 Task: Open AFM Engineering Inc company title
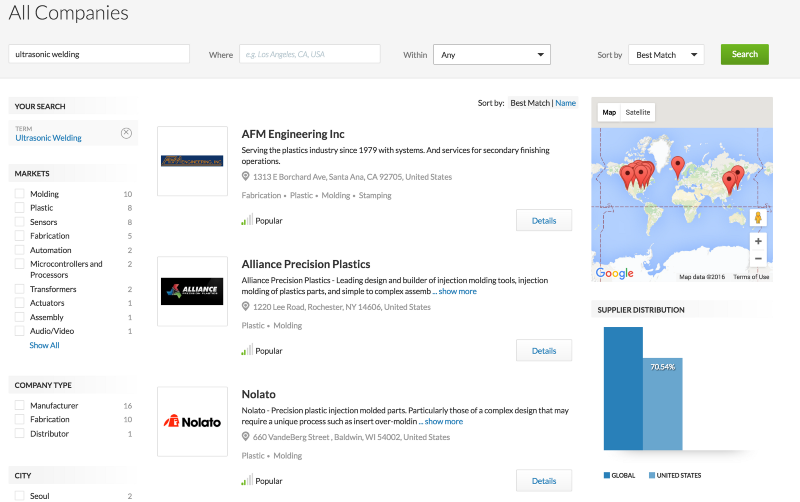point(293,134)
